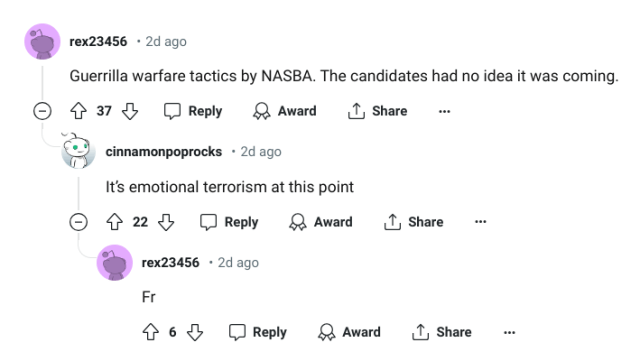The height and width of the screenshot is (361, 640).
Task: Collapse the cinnamonpoprocks reply thread
Action: pos(78,222)
